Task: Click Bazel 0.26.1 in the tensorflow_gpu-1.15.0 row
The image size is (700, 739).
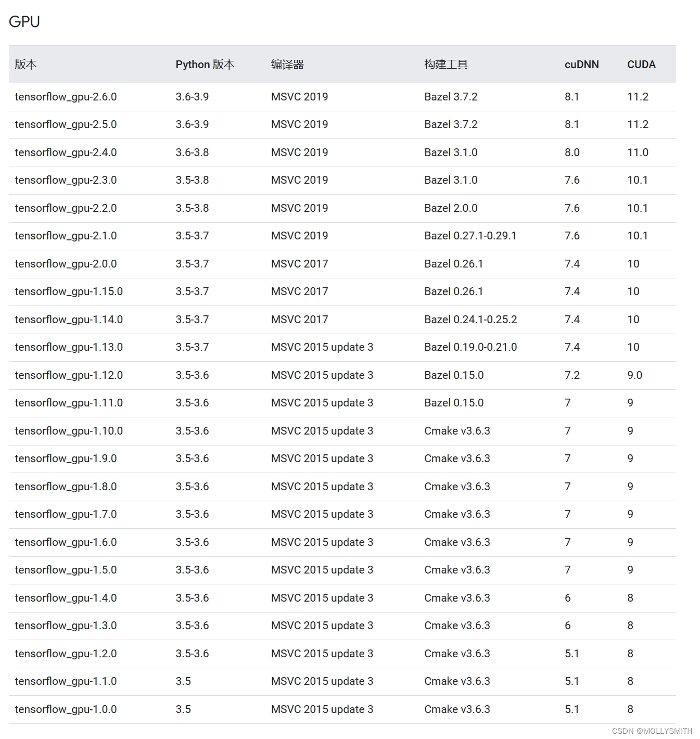Action: (454, 291)
